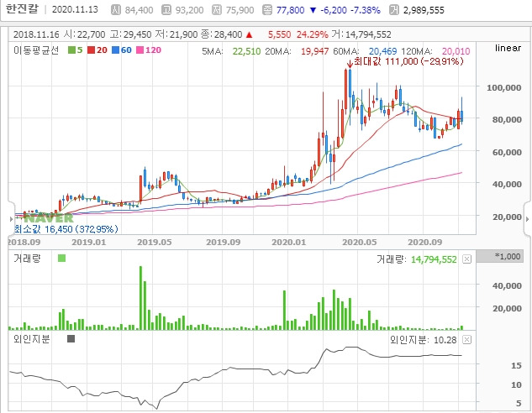Viewport: 532px width, 413px height.
Task: Click the 최대값 111,000 annotation
Action: (408, 61)
